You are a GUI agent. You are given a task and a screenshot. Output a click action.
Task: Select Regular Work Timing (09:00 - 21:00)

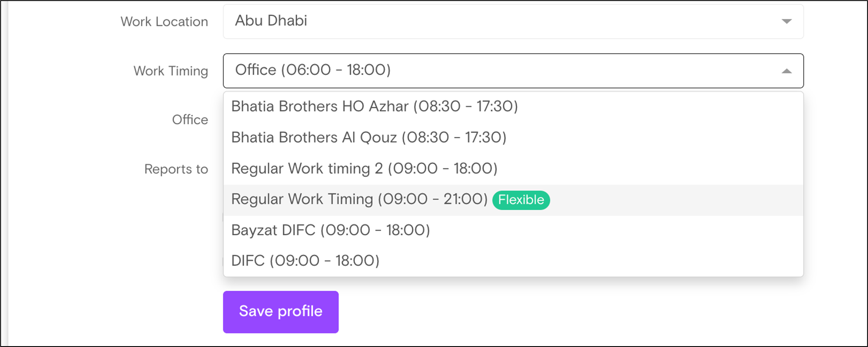pyautogui.click(x=513, y=200)
